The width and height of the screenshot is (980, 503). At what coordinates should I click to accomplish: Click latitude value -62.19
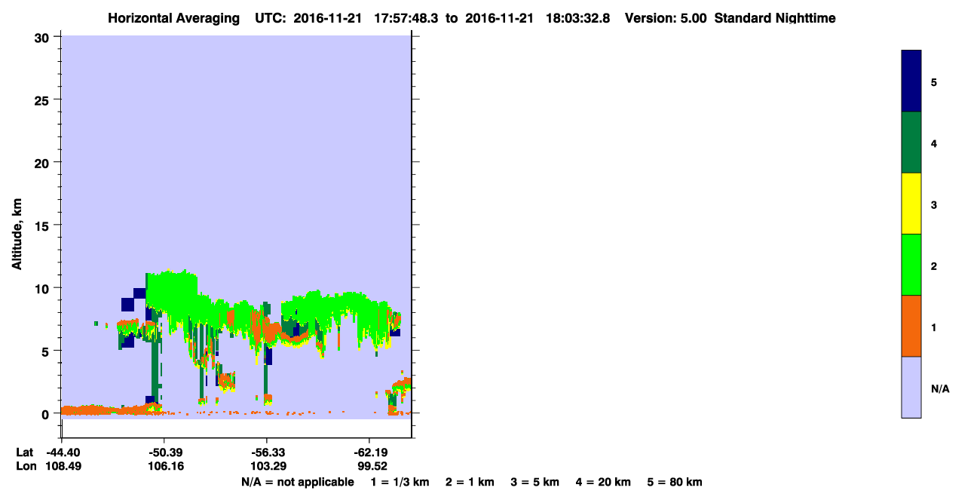pos(369,452)
